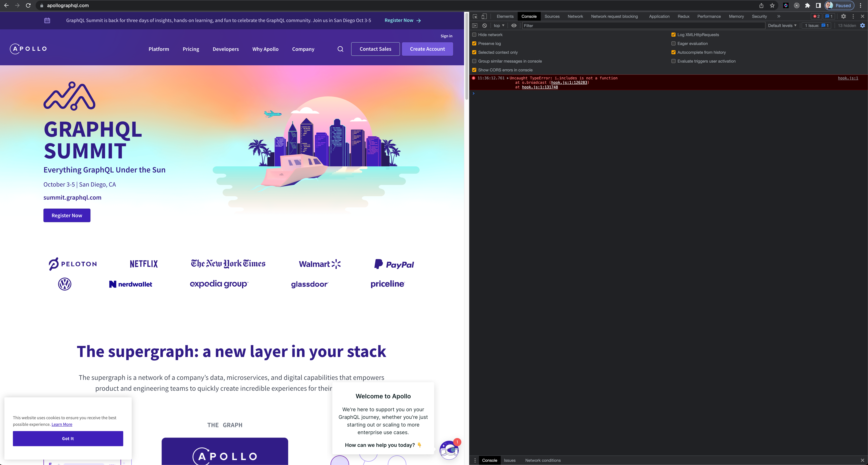Switch to the Network tab
Image resolution: width=868 pixels, height=465 pixels.
575,16
